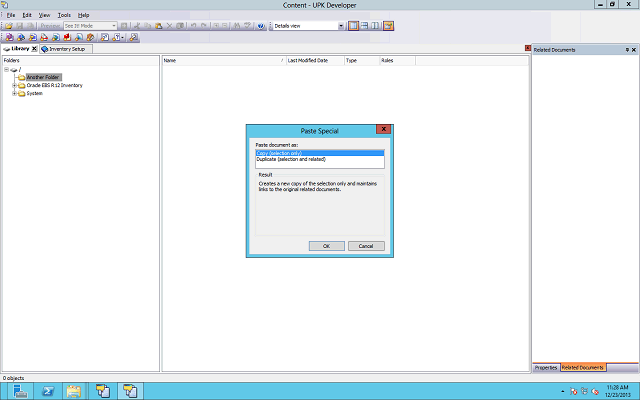Click the Collapse all minus toolbar icon
640x400 pixels.
tap(224, 26)
